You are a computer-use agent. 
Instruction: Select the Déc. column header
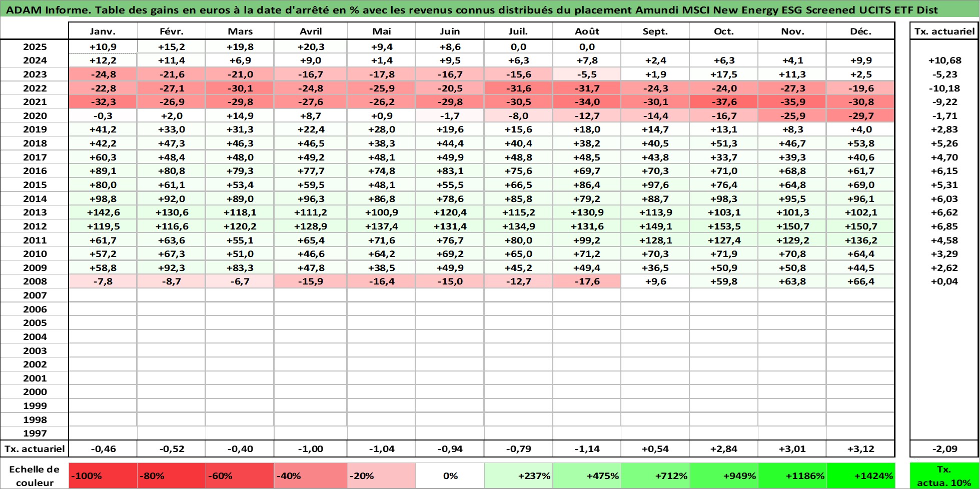tap(860, 31)
